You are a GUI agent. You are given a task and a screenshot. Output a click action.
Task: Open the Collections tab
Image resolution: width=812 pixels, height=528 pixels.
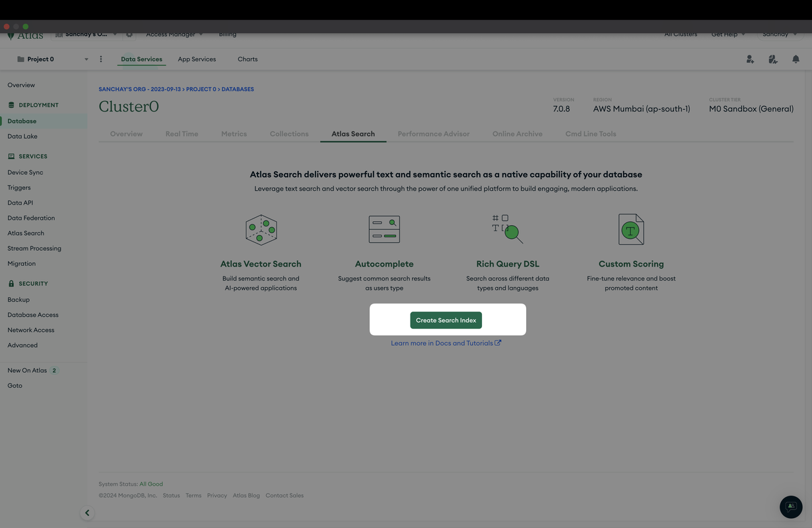pyautogui.click(x=289, y=134)
